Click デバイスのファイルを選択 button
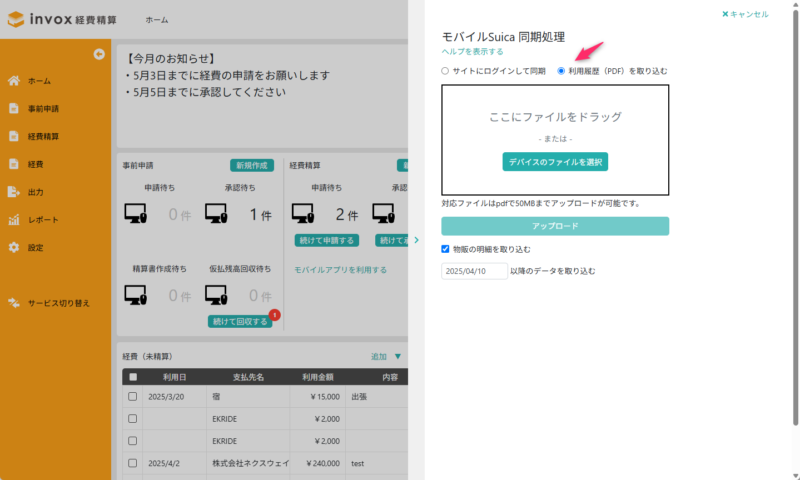 click(555, 162)
